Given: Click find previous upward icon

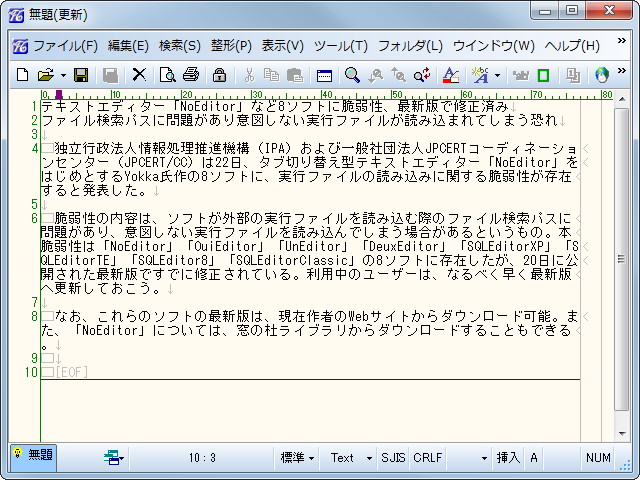Looking at the screenshot, I should 398,75.
